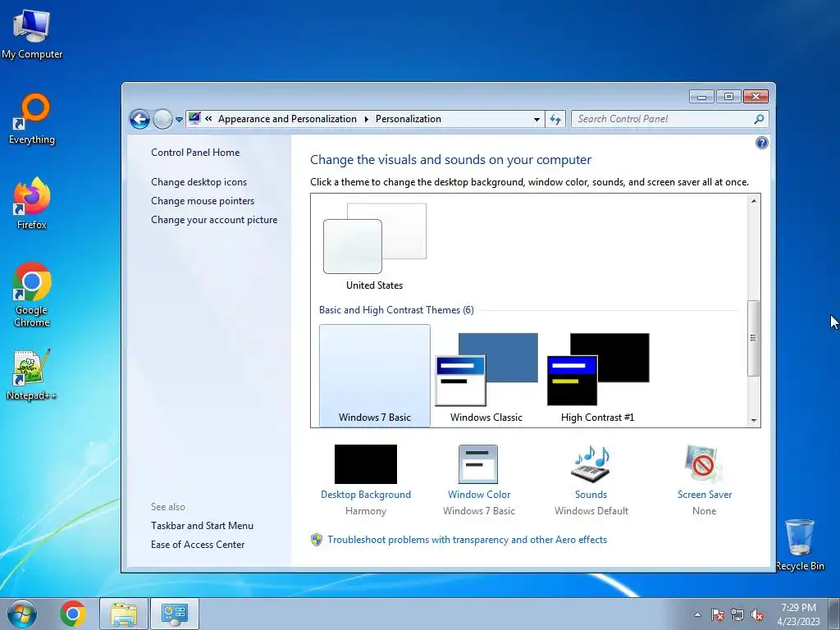Image resolution: width=840 pixels, height=630 pixels.
Task: Open Taskbar and Start Menu link
Action: click(x=202, y=526)
